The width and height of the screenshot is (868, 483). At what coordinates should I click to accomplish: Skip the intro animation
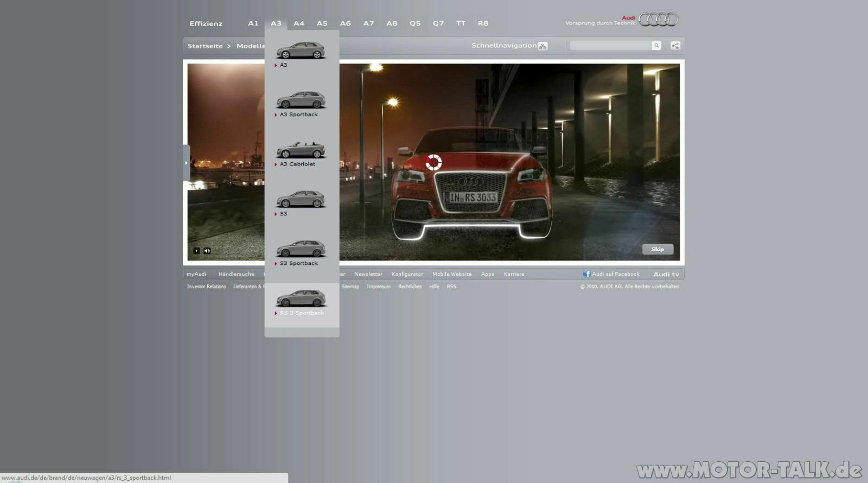(658, 249)
